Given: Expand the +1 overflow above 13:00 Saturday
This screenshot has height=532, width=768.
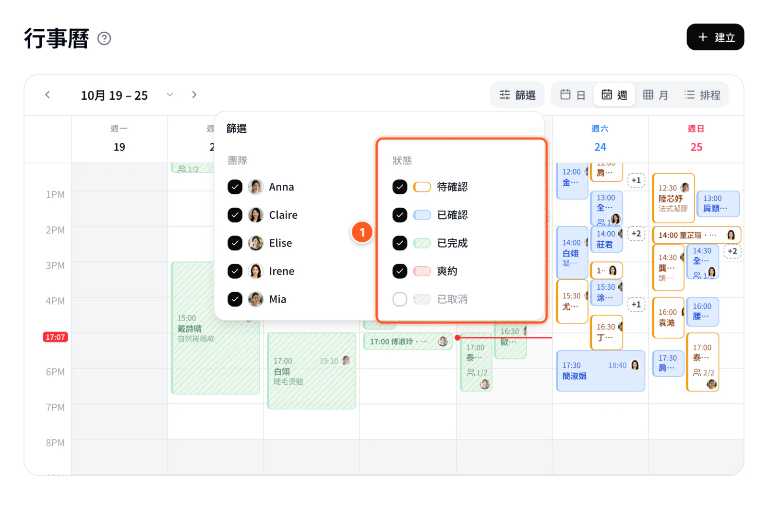Looking at the screenshot, I should pyautogui.click(x=636, y=180).
